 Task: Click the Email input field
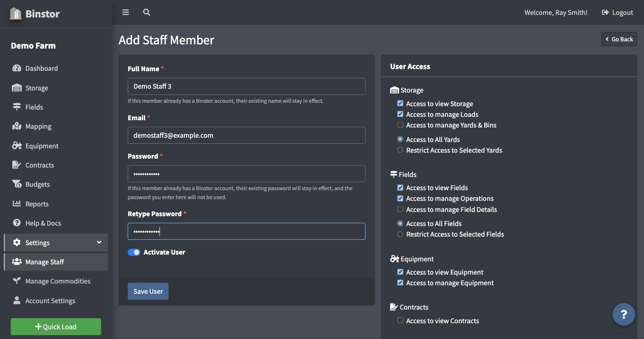[247, 135]
